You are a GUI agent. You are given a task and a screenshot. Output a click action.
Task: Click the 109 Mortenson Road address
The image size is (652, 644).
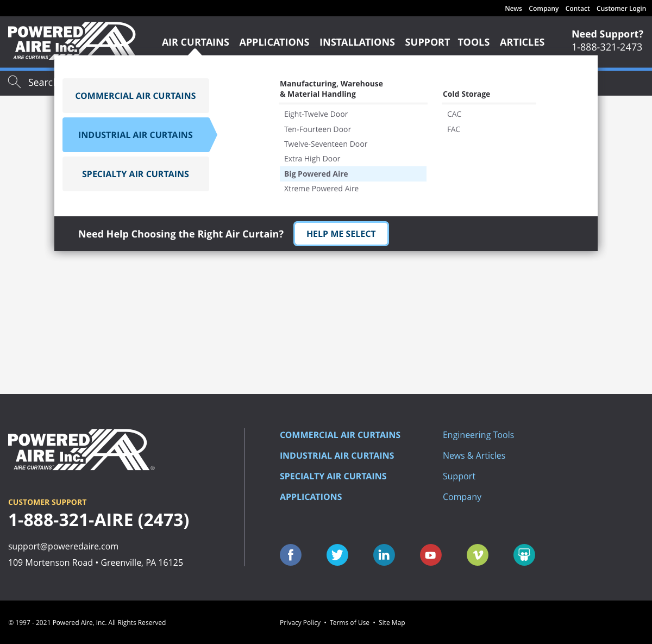point(96,562)
